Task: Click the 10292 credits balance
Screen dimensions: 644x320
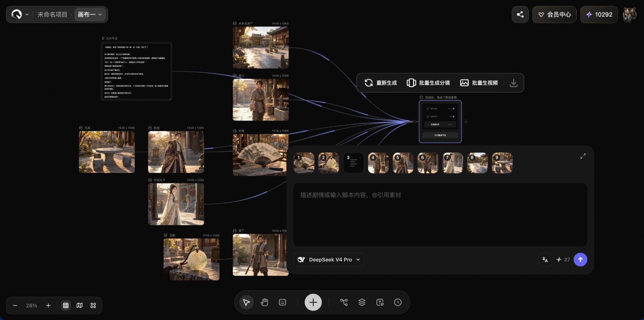Action: (599, 14)
